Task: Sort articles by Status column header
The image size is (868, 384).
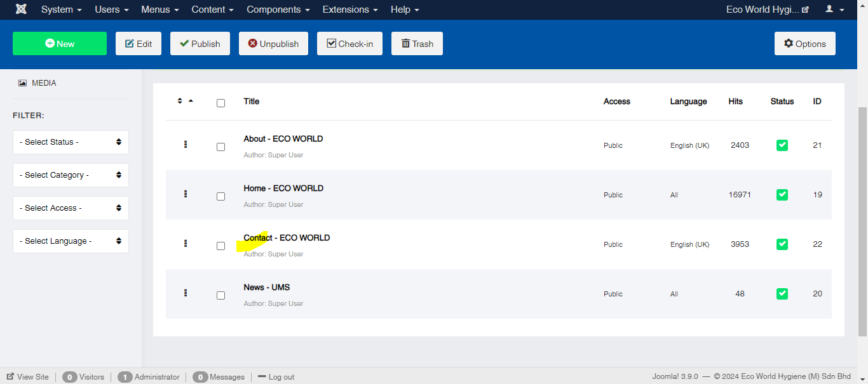Action: coord(782,101)
